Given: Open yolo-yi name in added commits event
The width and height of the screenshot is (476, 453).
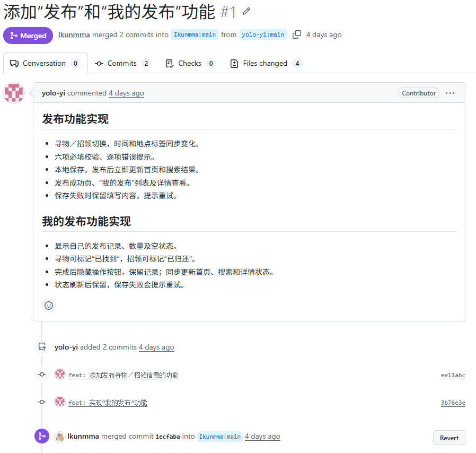Looking at the screenshot, I should [x=66, y=347].
